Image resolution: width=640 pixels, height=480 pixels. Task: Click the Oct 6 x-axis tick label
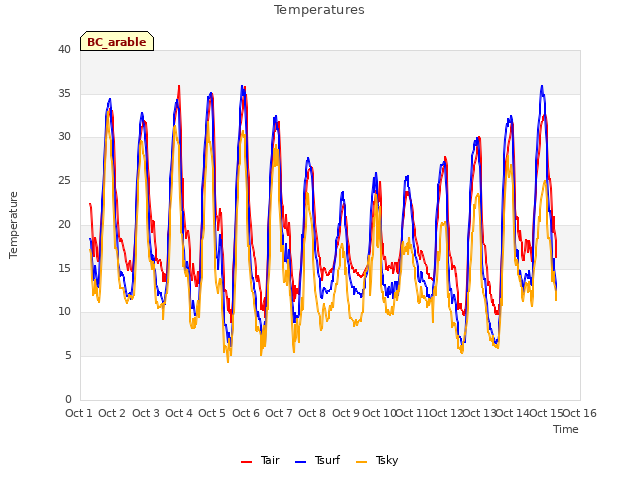[x=246, y=413]
